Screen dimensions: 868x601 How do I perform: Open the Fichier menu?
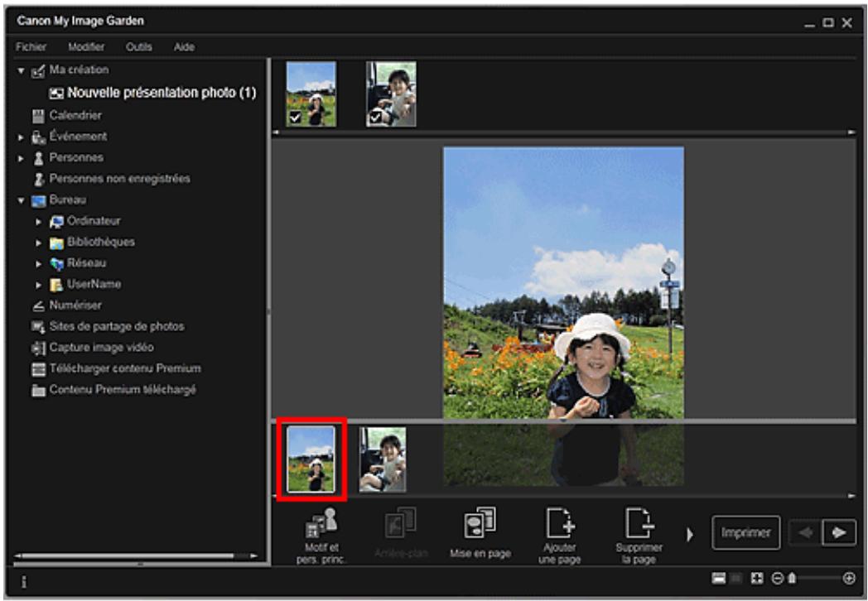tap(31, 47)
